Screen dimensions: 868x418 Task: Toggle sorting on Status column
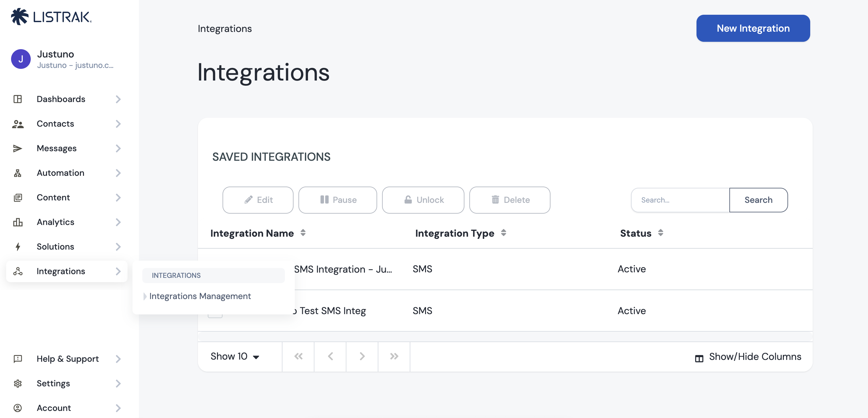(660, 233)
